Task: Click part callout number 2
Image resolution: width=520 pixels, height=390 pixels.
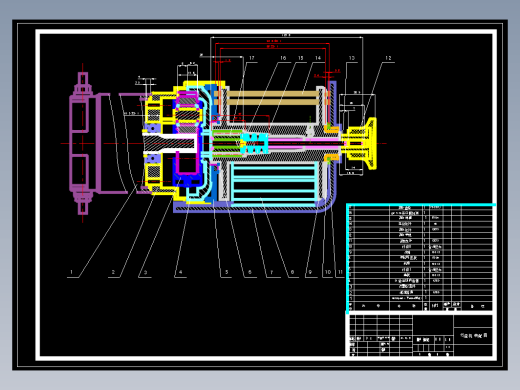Action: (113, 272)
